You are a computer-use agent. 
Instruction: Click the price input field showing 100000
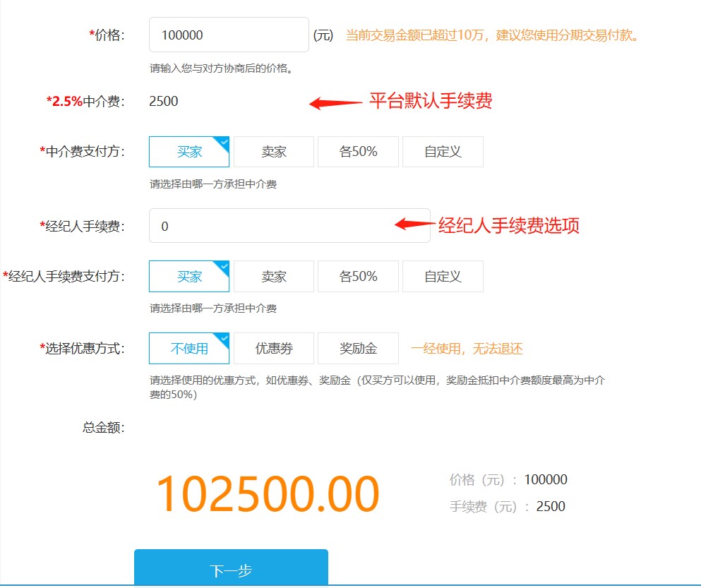(x=228, y=35)
